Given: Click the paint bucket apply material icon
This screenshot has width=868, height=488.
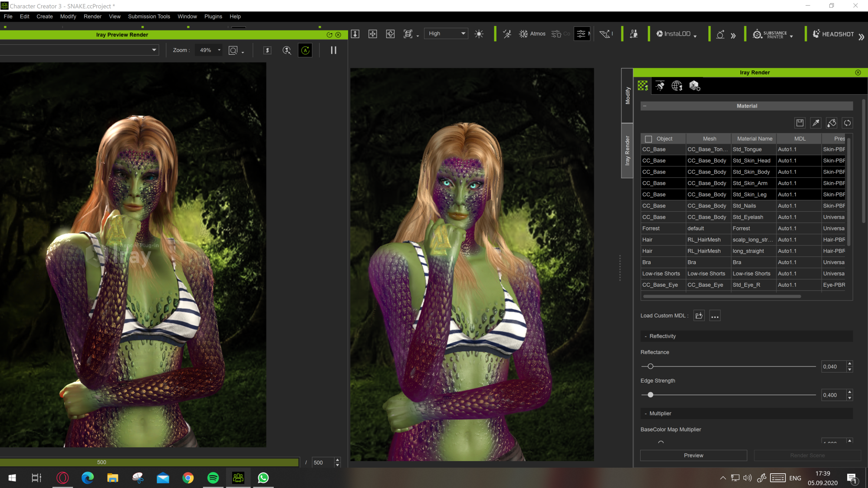Looking at the screenshot, I should click(832, 123).
